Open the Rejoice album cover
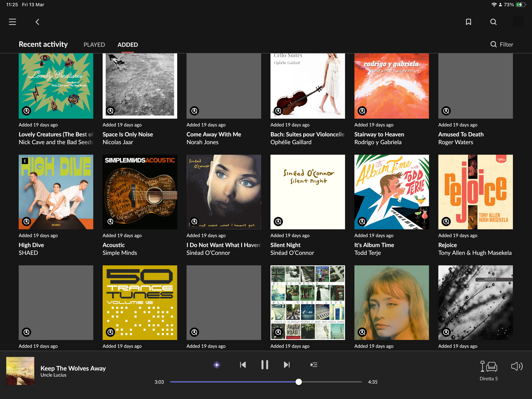 (475, 192)
